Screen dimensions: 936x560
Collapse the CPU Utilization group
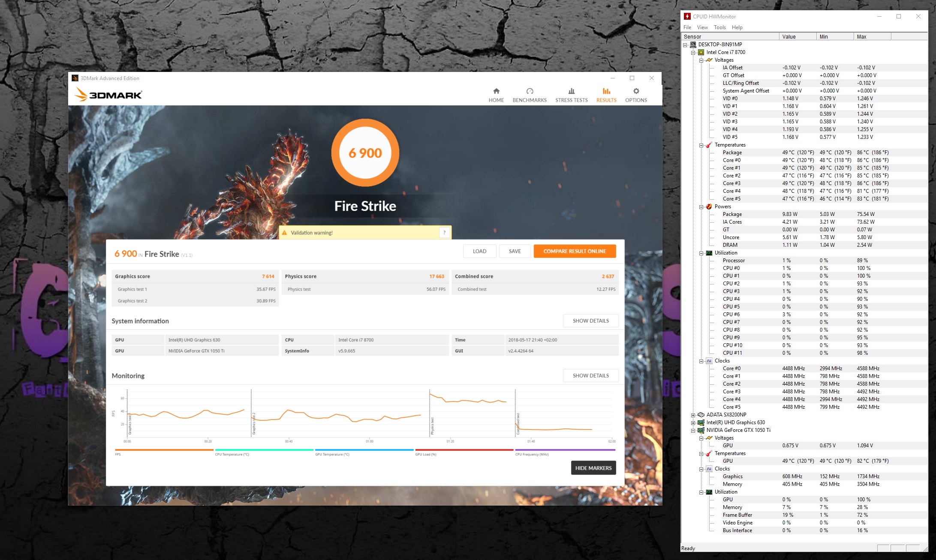701,253
